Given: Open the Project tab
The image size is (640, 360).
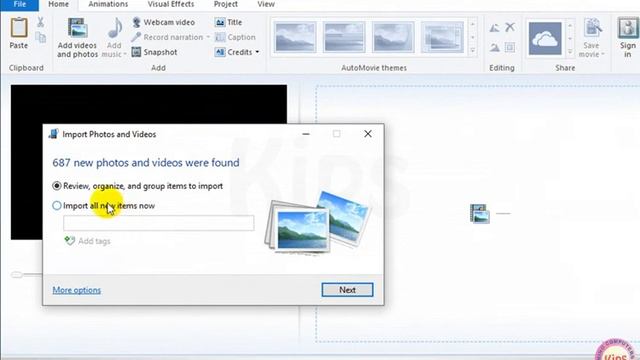Looking at the screenshot, I should [x=226, y=4].
